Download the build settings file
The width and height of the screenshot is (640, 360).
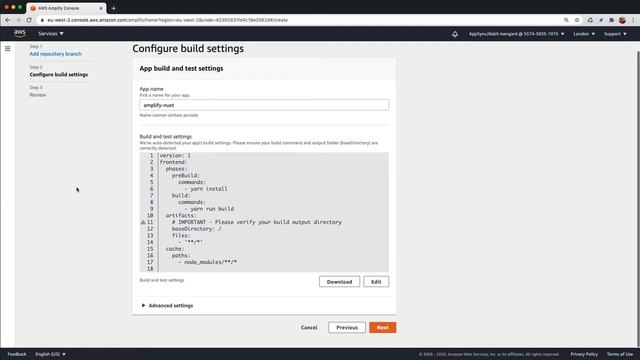[339, 282]
